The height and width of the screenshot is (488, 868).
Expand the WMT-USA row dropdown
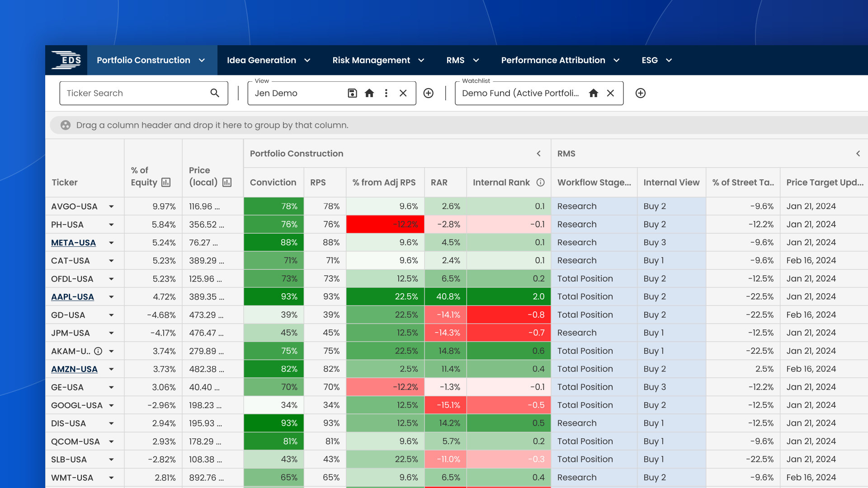[111, 478]
